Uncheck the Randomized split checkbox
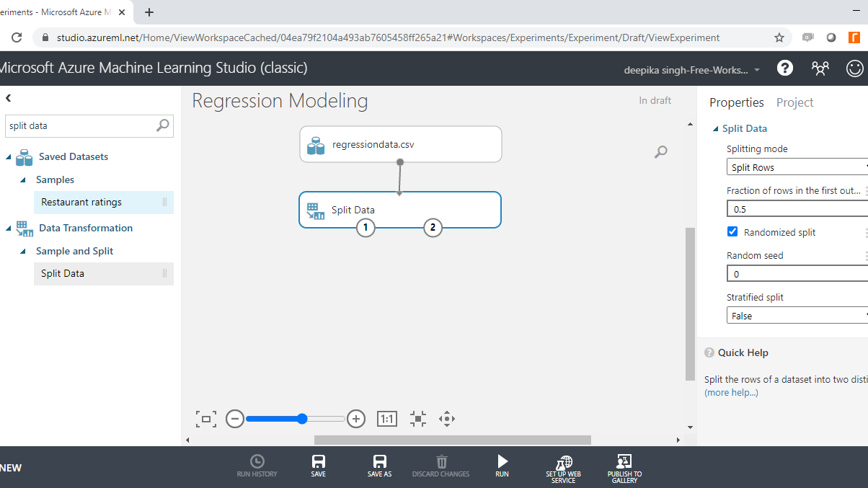Screen dimensions: 868x488 pos(732,232)
